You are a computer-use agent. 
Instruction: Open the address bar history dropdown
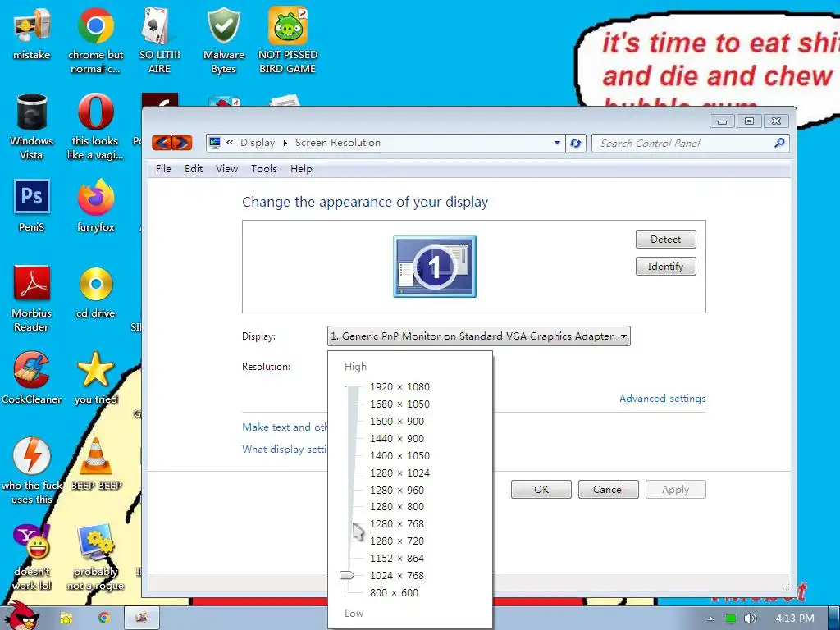pos(557,143)
